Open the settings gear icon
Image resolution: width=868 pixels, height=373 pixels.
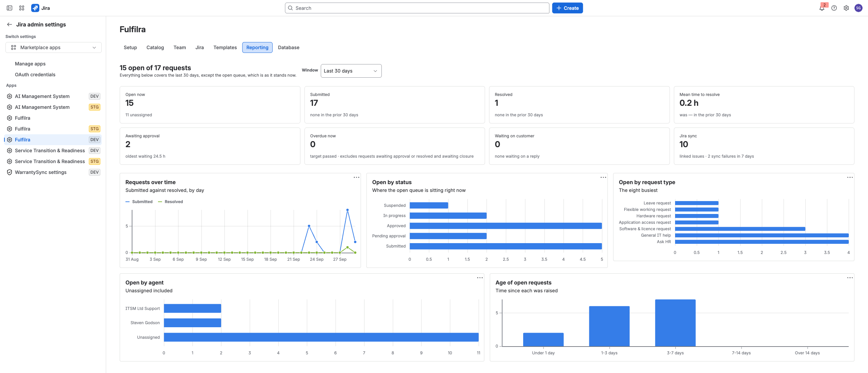[846, 8]
